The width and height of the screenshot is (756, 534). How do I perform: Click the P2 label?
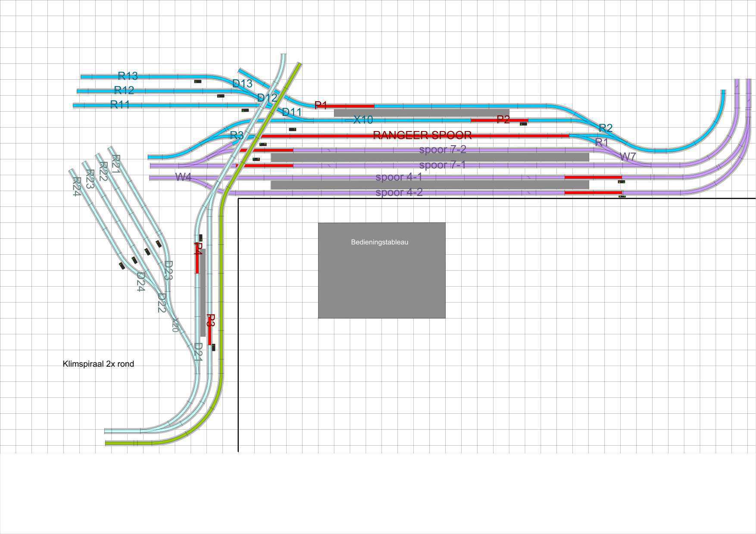pyautogui.click(x=503, y=119)
